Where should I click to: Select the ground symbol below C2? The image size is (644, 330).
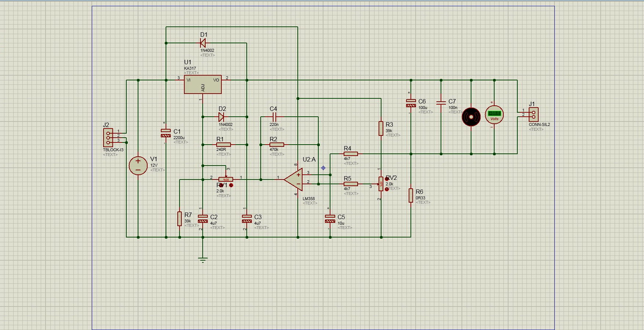click(203, 260)
